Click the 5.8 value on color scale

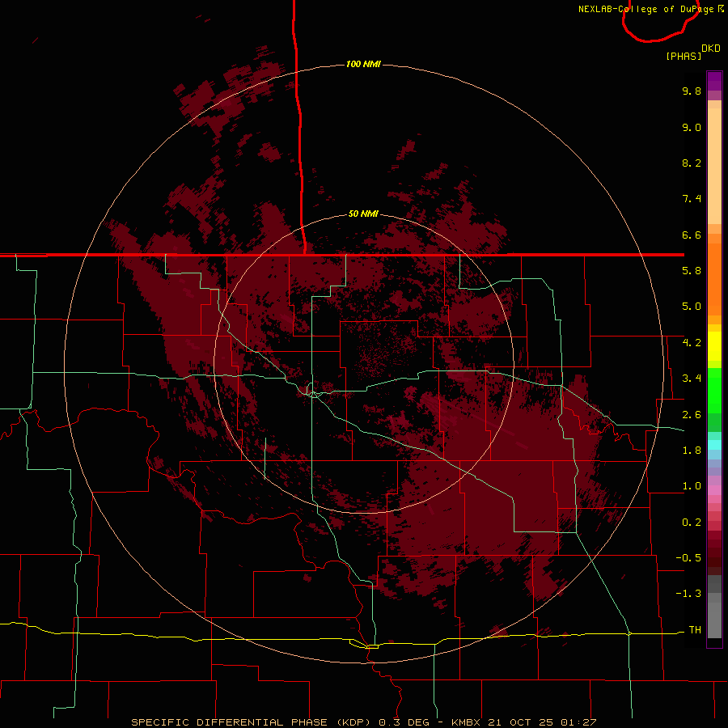click(692, 271)
